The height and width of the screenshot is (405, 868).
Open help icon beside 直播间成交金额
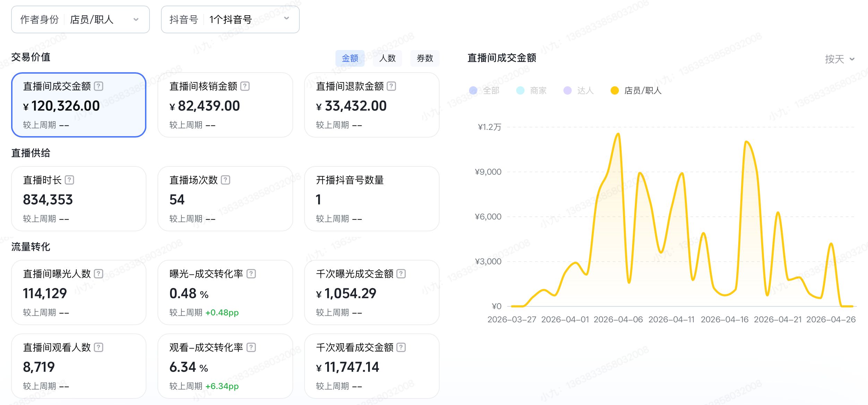pyautogui.click(x=99, y=86)
